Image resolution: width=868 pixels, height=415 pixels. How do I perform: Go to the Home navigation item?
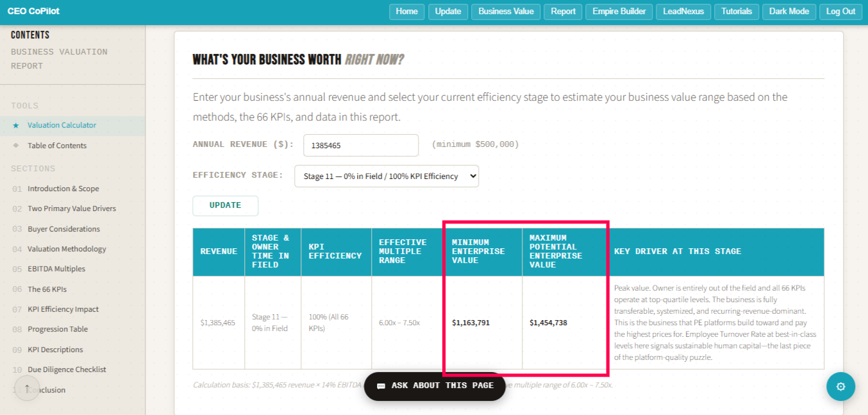[x=406, y=12]
